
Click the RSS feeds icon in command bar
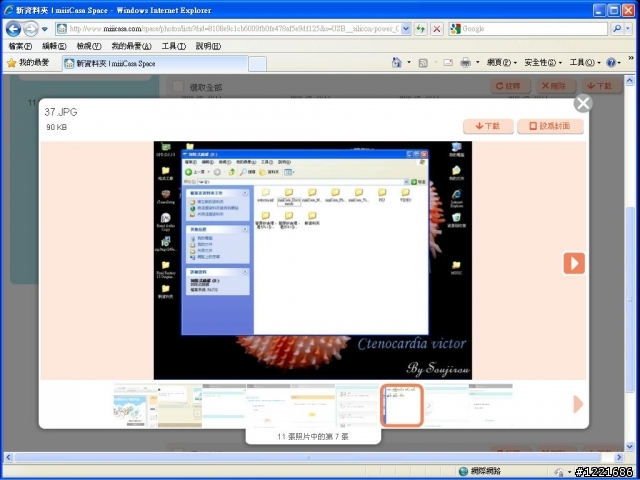point(423,63)
